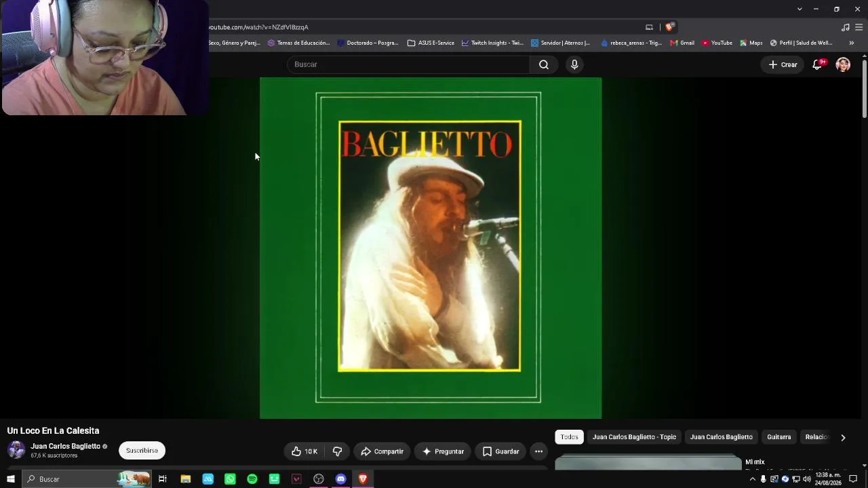Screen dimensions: 868x488
Task: Open more video actions (three dots)
Action: tap(538, 451)
